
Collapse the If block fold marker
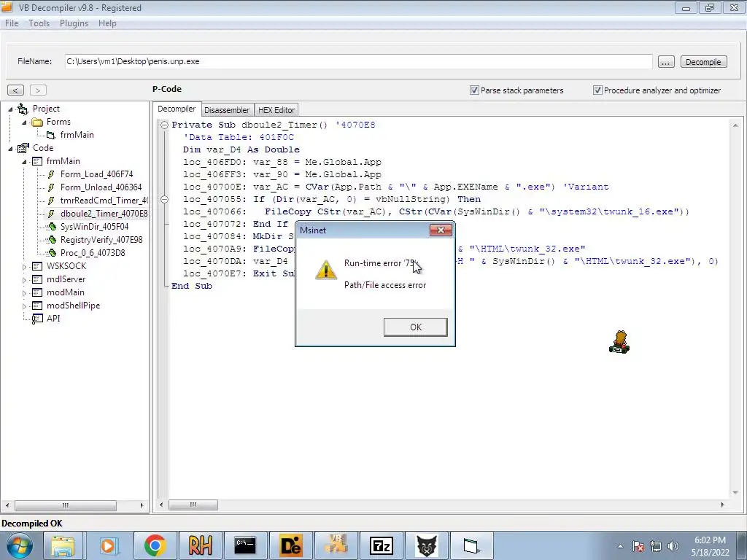[164, 200]
